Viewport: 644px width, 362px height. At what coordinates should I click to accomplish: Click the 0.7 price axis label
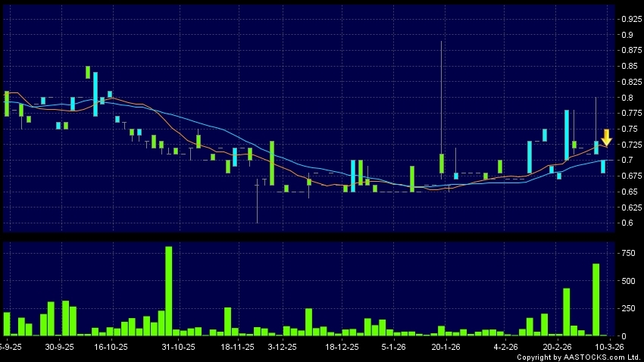tap(624, 161)
